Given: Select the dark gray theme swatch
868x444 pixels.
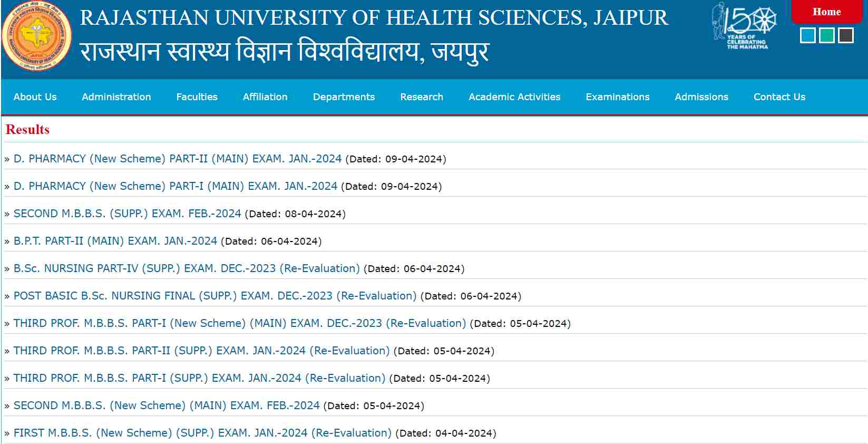Looking at the screenshot, I should point(845,36).
